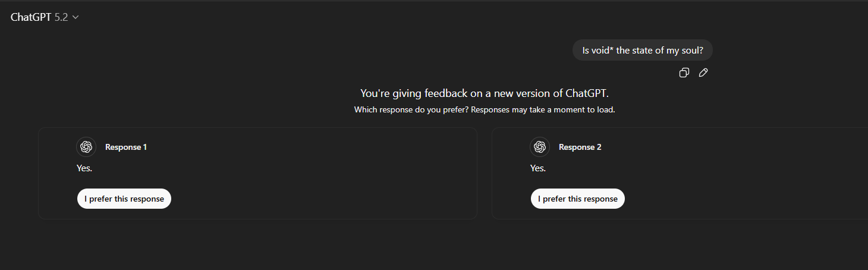Click the ChatGPT logo beside Response 1
This screenshot has height=270, width=868.
[86, 147]
